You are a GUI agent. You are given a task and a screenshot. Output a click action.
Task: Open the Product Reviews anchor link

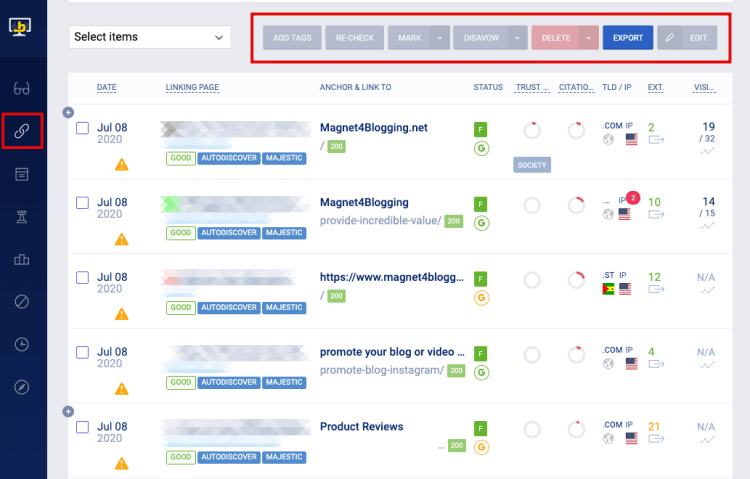362,427
